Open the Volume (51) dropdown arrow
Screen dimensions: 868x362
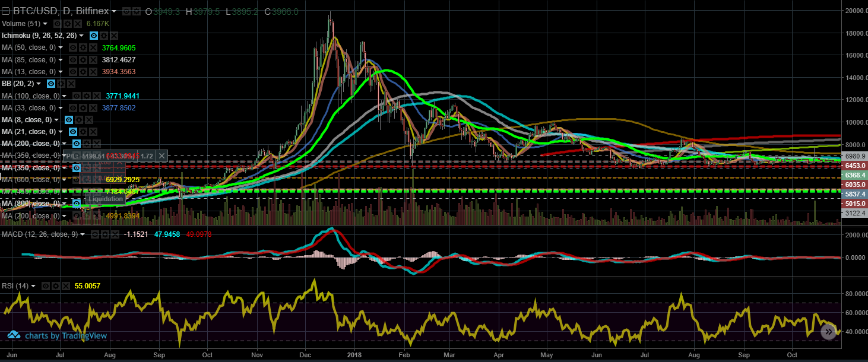45,24
